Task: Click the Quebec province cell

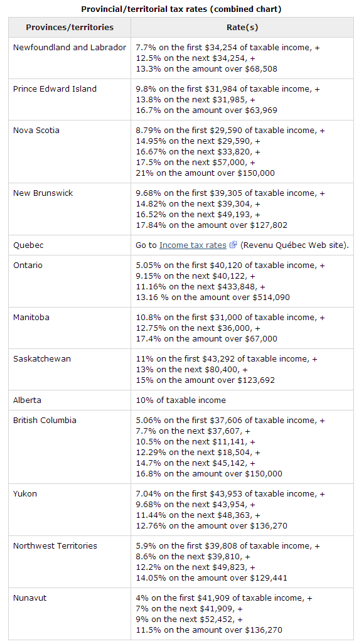Action: click(70, 245)
